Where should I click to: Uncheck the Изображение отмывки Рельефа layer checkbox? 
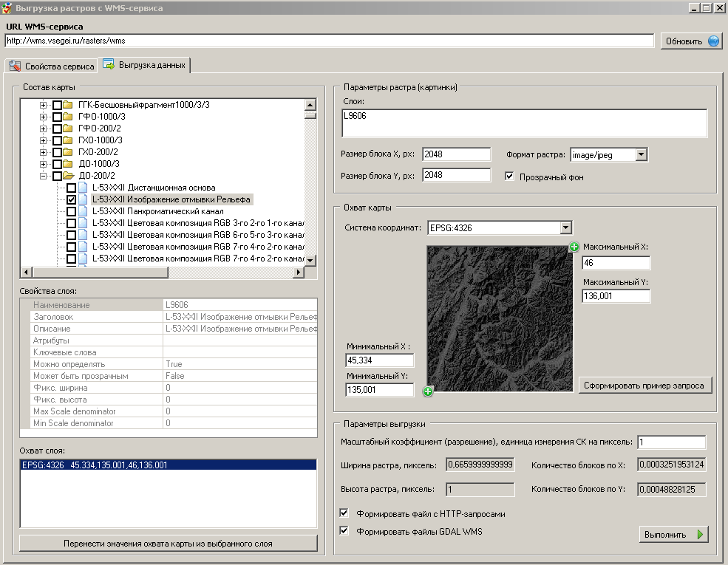point(71,199)
